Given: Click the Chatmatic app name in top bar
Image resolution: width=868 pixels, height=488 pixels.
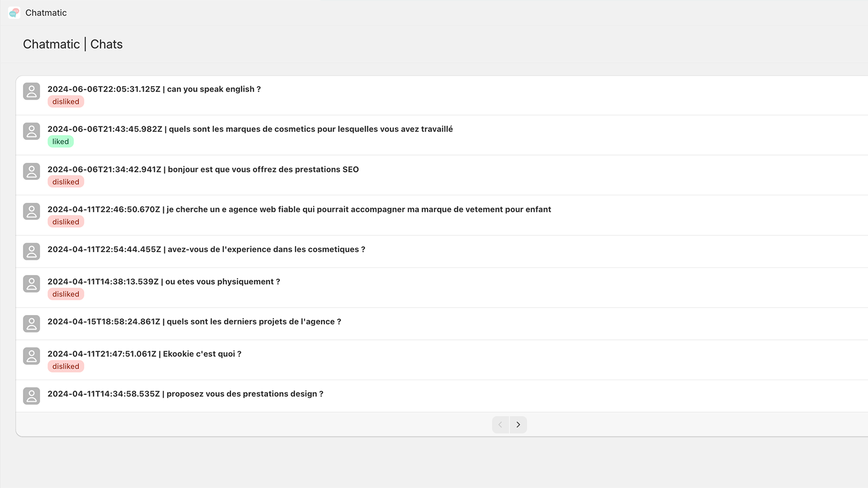Looking at the screenshot, I should pyautogui.click(x=46, y=12).
